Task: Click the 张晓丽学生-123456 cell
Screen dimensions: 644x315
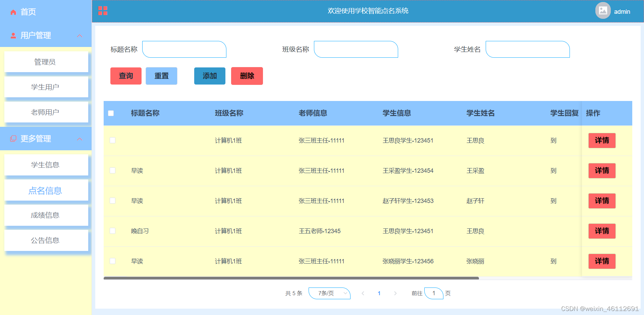Action: click(x=408, y=261)
